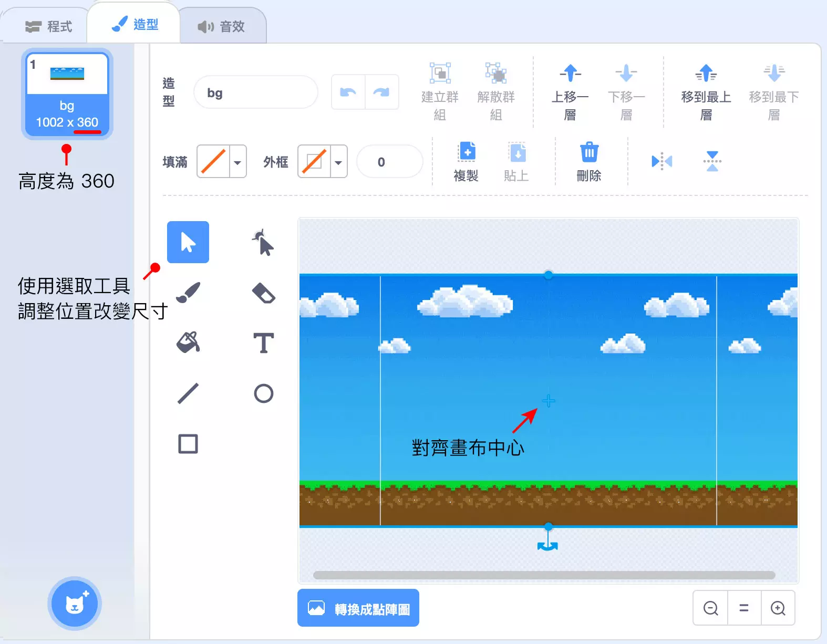
Task: Click the Paste (貼上) icon
Action: 516,151
